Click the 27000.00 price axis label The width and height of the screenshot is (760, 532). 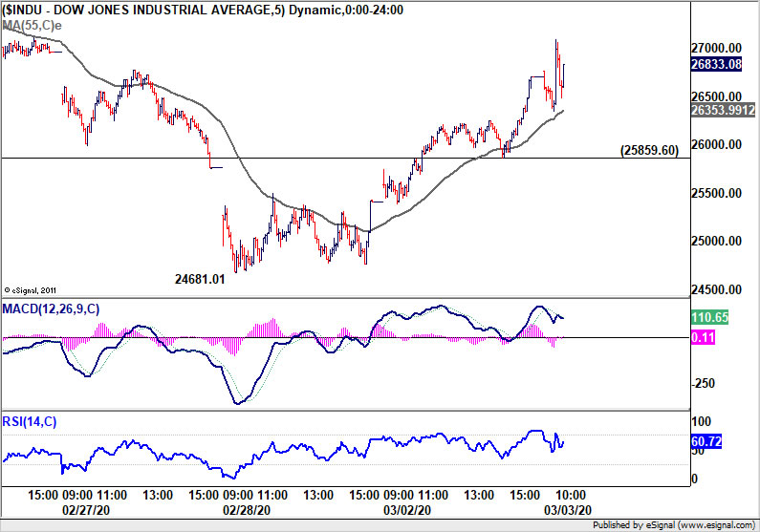716,48
